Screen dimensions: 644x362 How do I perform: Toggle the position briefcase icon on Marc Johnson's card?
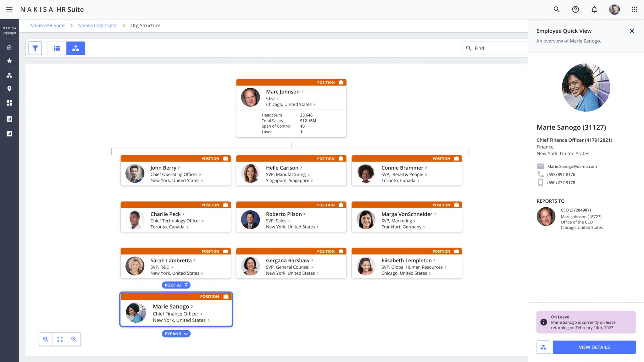click(341, 82)
